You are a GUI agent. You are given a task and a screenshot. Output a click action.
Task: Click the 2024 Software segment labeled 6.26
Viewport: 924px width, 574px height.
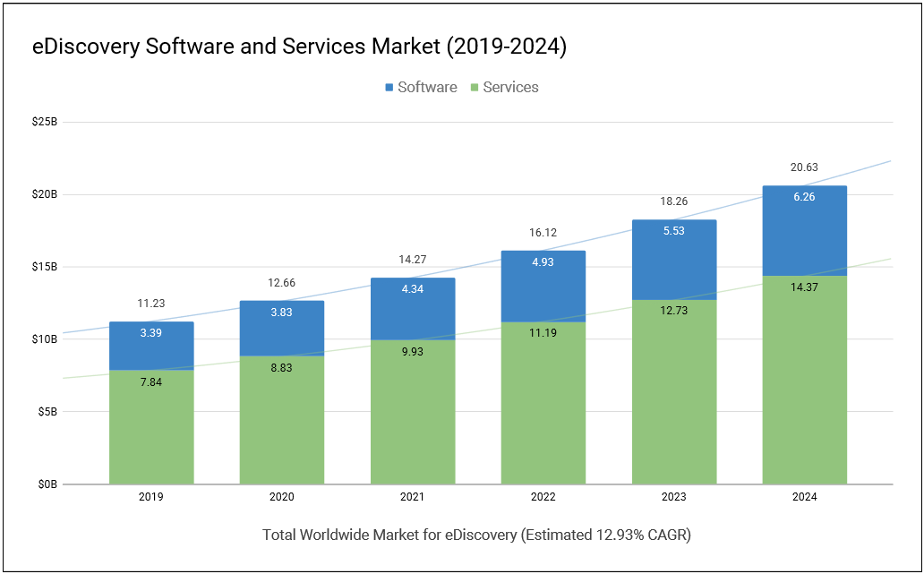click(x=804, y=231)
